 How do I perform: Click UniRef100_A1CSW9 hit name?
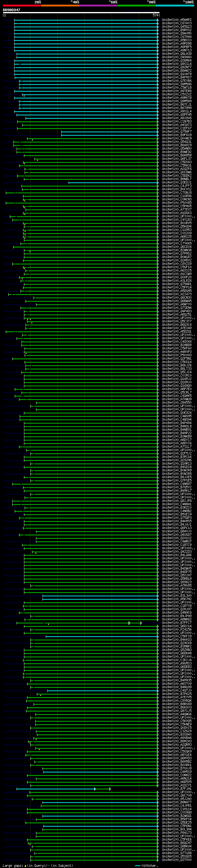click(x=177, y=274)
